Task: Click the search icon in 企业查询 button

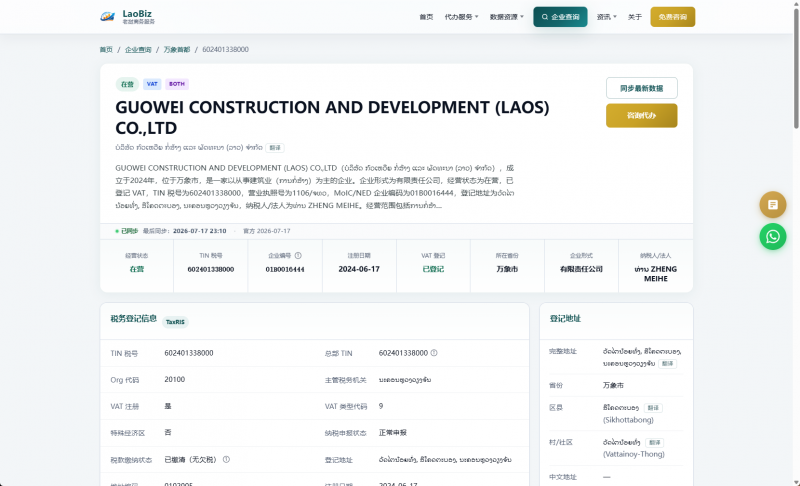Action: point(545,17)
